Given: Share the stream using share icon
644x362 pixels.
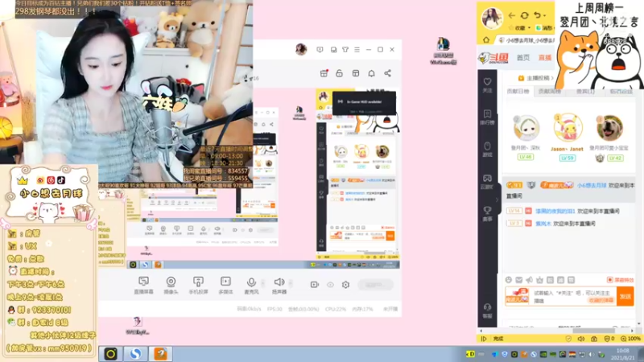Looking at the screenshot, I should click(x=387, y=73).
